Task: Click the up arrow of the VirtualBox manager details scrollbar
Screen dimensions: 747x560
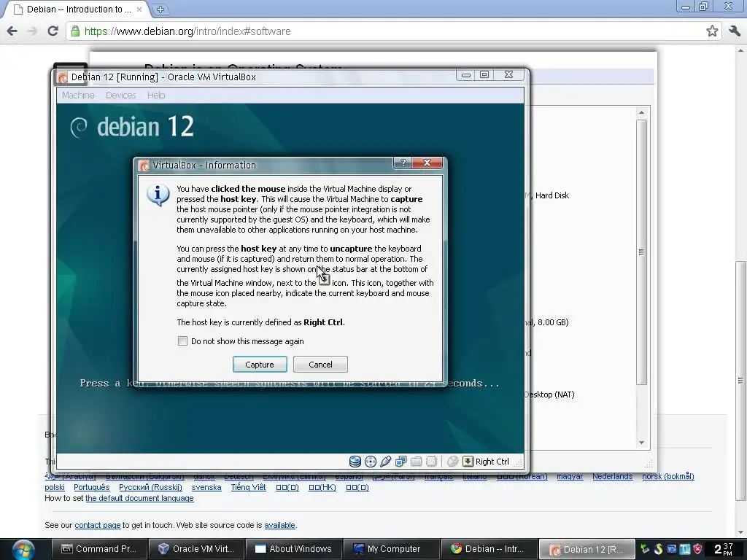Action: click(x=642, y=113)
